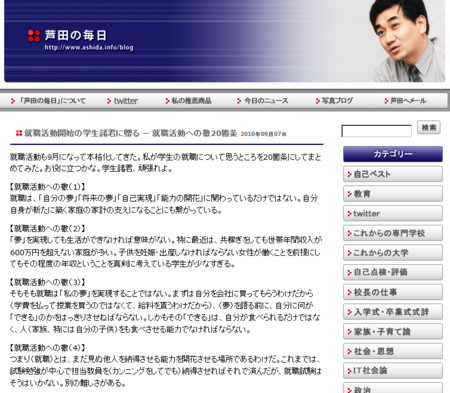Click the red arrow beside 「芦田の毎日」について
The image size is (450, 393).
coord(13,101)
